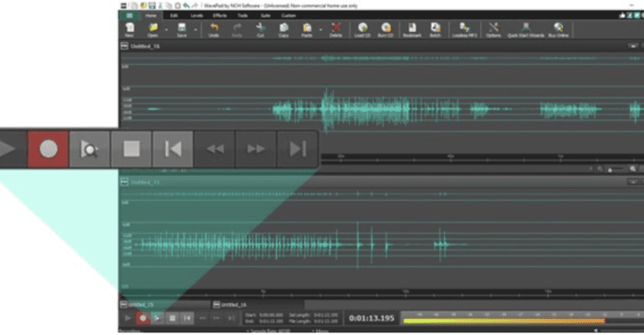Viewport: 644px width, 335px height.
Task: Click the Mono channel dropdown in the status bar
Action: [320, 331]
